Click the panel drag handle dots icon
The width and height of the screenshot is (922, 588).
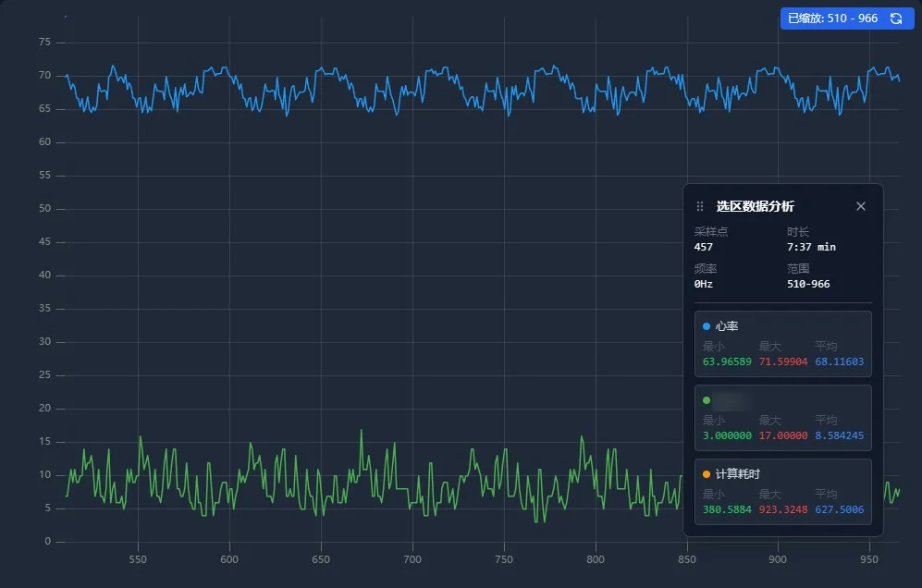click(700, 206)
